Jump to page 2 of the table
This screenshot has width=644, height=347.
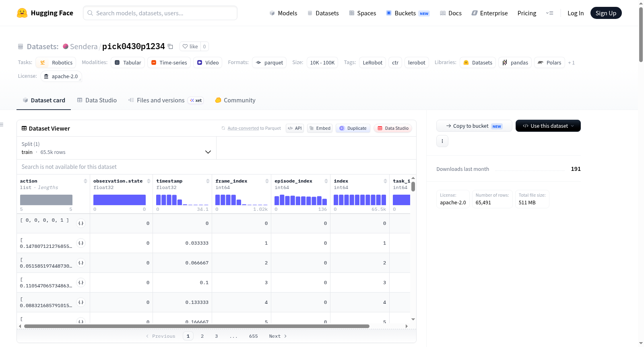pyautogui.click(x=202, y=336)
